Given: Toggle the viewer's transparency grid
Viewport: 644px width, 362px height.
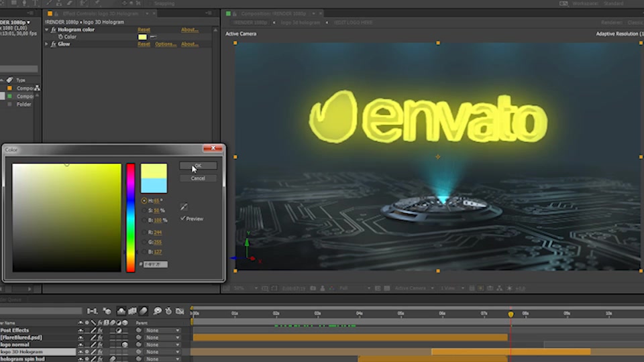Looking at the screenshot, I should click(387, 288).
